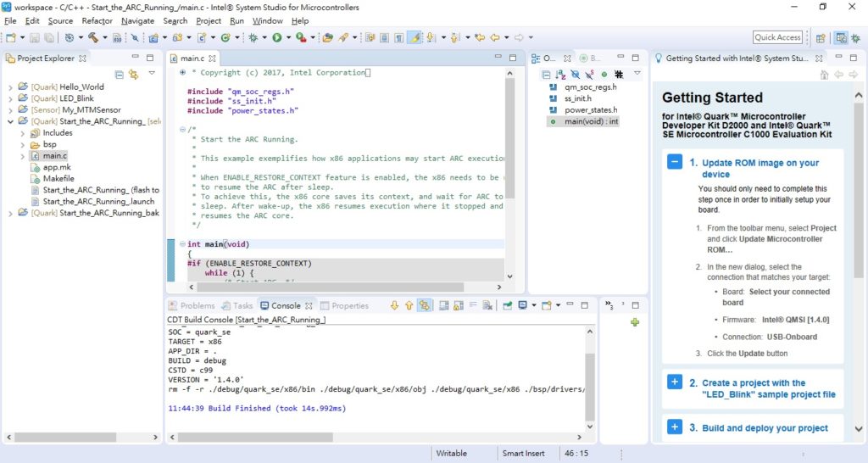Click the Open Perspective icon near Quick Access
Viewport: 868px width, 463px height.
click(821, 37)
